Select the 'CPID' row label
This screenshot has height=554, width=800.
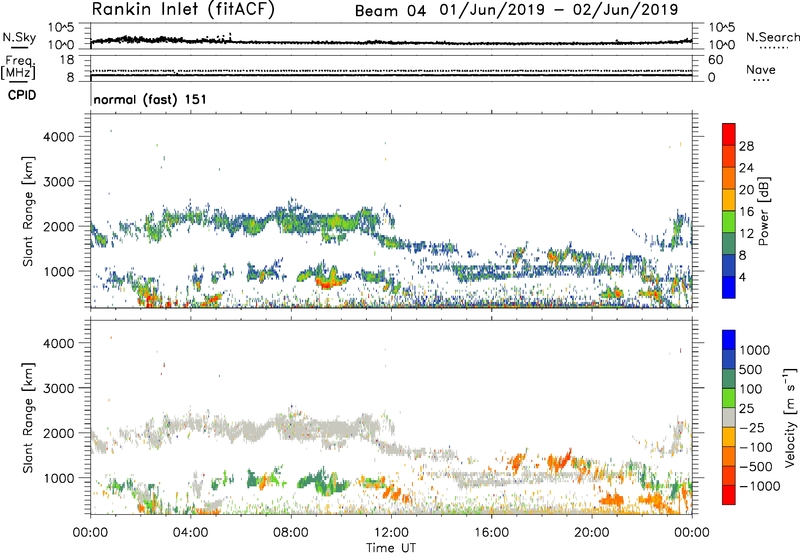(x=22, y=95)
